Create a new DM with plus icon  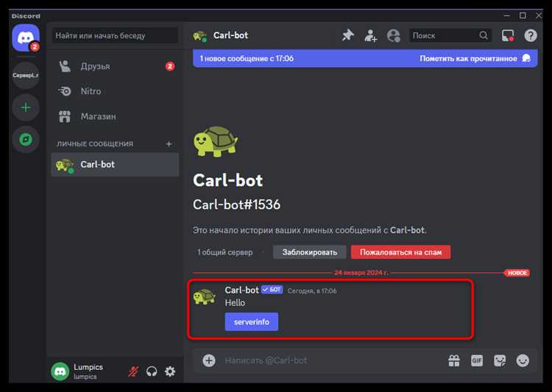169,144
